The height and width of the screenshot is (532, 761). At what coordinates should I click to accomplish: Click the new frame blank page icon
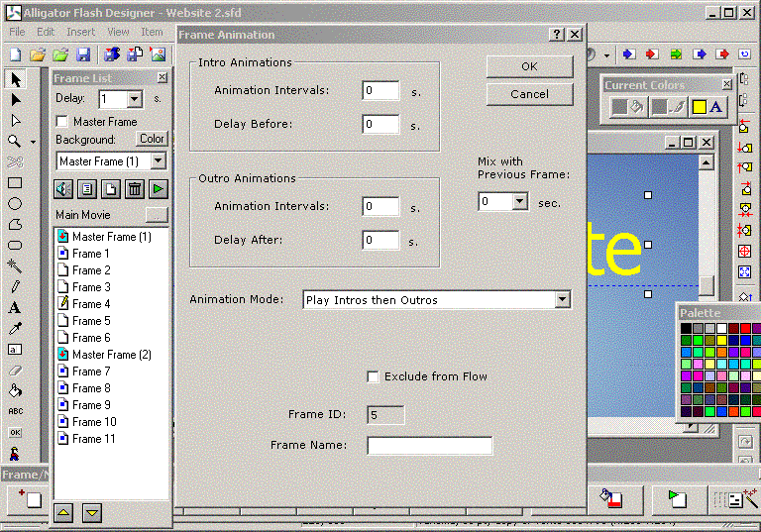point(111,189)
